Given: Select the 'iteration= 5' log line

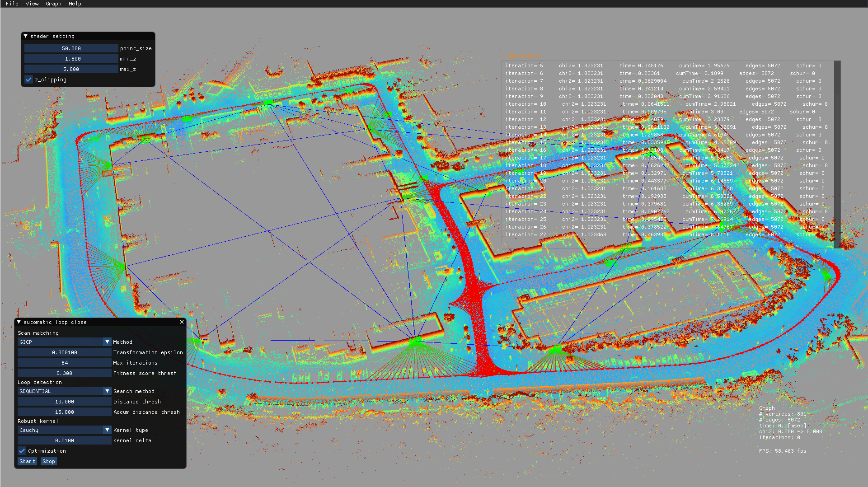Looking at the screenshot, I should pyautogui.click(x=663, y=66).
